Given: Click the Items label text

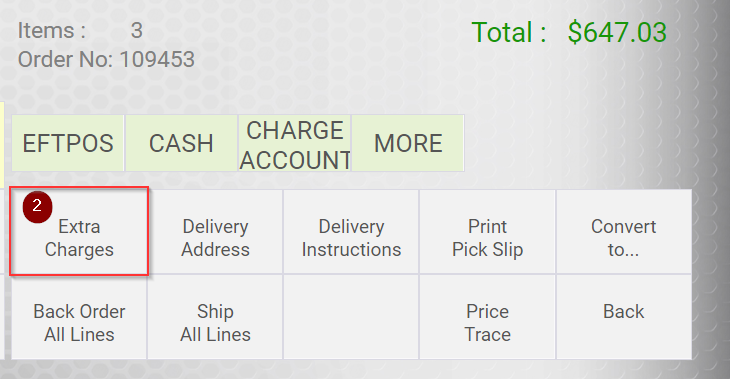Looking at the screenshot, I should (x=51, y=31).
